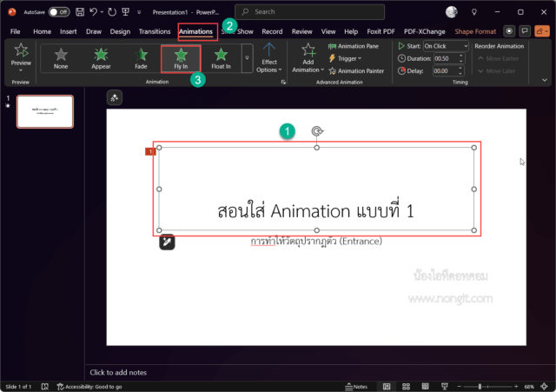Click the Delay stepper arrows
This screenshot has height=392, width=556.
(x=460, y=71)
